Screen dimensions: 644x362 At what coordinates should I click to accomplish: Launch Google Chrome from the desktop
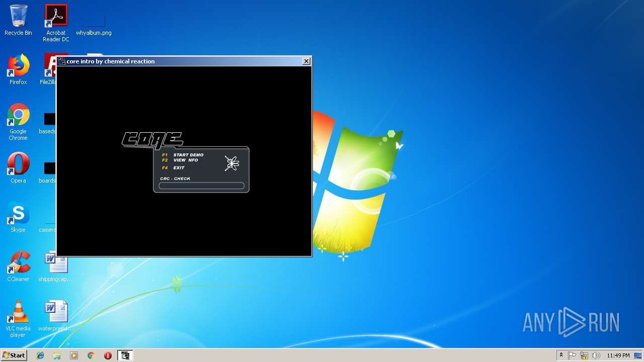[18, 122]
